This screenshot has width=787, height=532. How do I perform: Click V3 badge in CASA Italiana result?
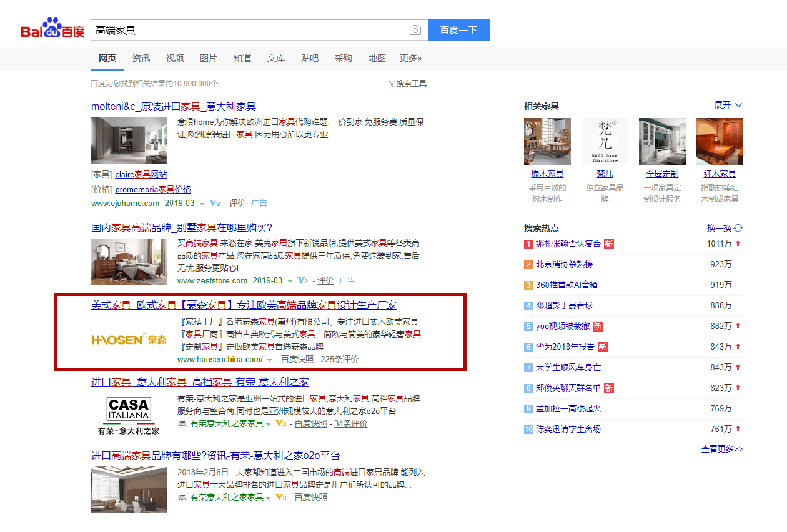(281, 423)
